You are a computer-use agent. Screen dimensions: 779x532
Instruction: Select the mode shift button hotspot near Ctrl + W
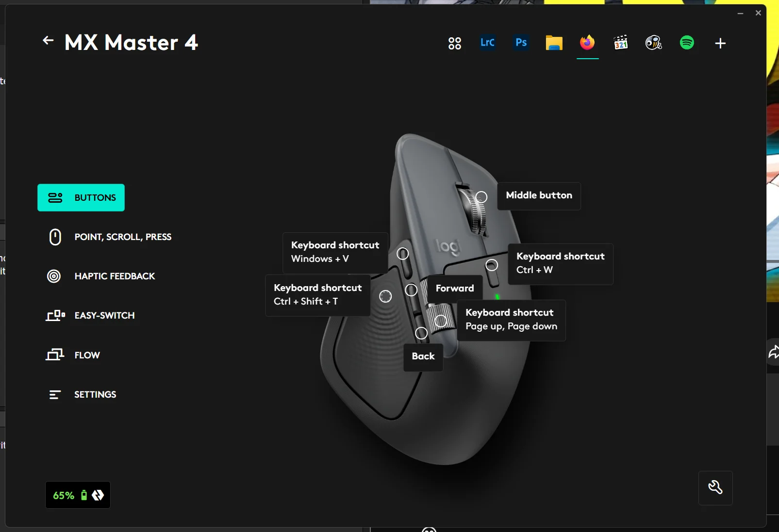492,265
